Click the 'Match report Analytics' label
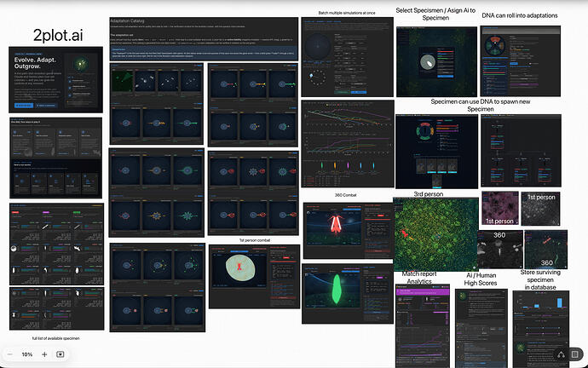This screenshot has width=588, height=368. pos(419,278)
